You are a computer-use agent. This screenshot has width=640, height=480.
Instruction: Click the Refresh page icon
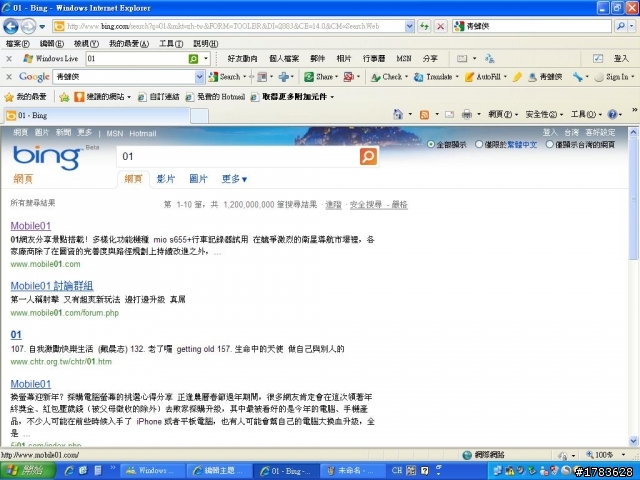(424, 27)
